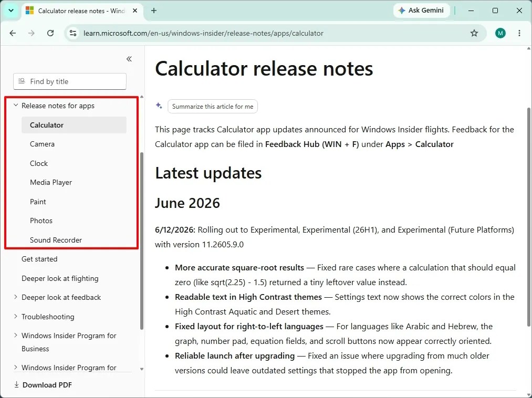Expand the Troubleshooting section
This screenshot has width=532, height=398.
(16, 316)
